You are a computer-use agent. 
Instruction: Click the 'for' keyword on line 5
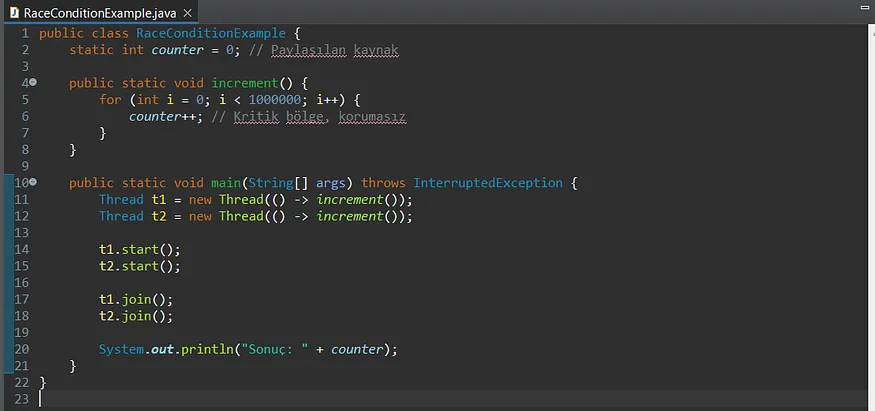110,100
